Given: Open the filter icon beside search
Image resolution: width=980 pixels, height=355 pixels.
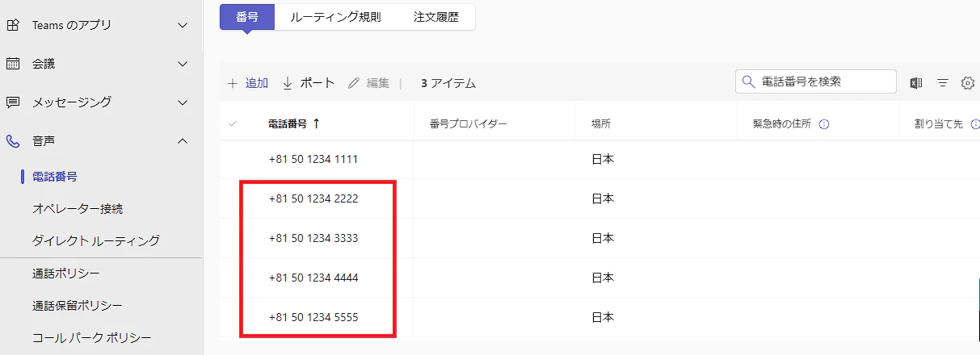Looking at the screenshot, I should 942,82.
